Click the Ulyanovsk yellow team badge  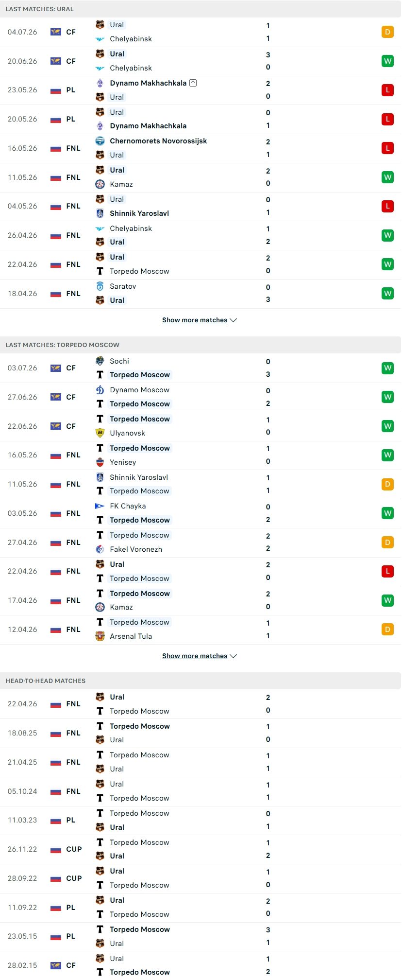pos(100,433)
